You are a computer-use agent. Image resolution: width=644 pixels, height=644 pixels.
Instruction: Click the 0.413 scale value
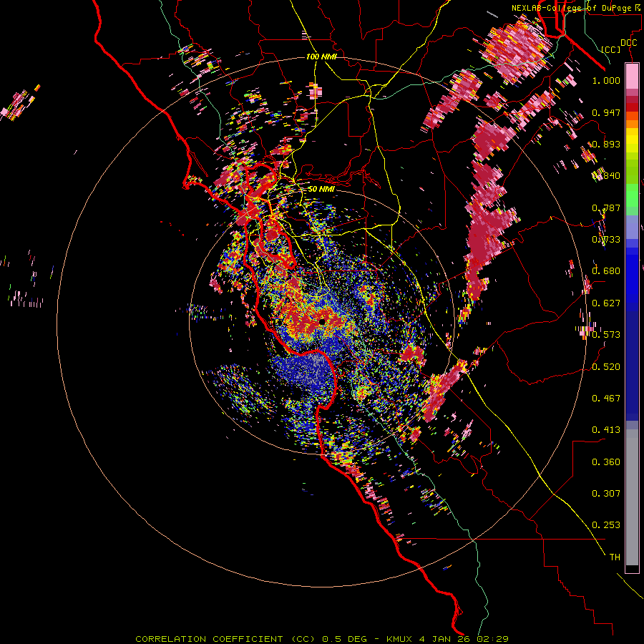606,430
